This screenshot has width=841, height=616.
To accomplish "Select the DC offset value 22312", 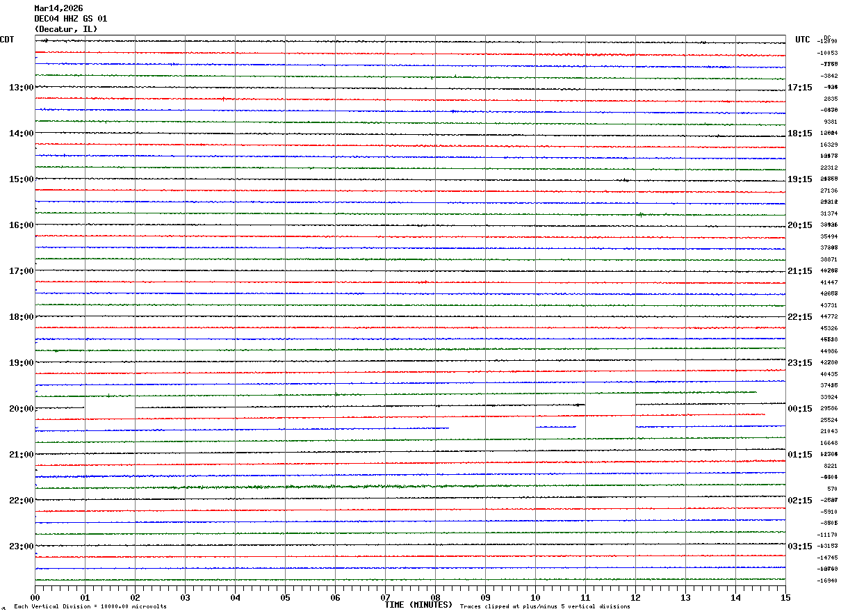I will click(829, 168).
